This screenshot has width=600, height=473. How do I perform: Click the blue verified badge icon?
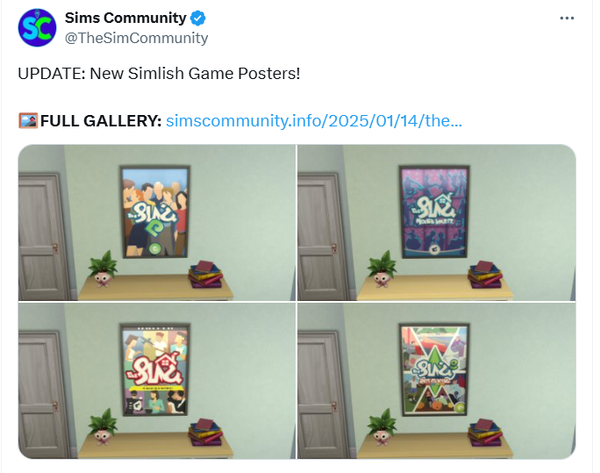(198, 18)
